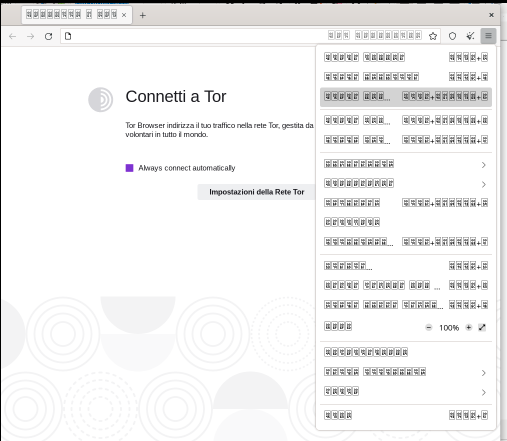The image size is (507, 441).
Task: Choose the highlighted entry in the open menu
Action: 406,97
